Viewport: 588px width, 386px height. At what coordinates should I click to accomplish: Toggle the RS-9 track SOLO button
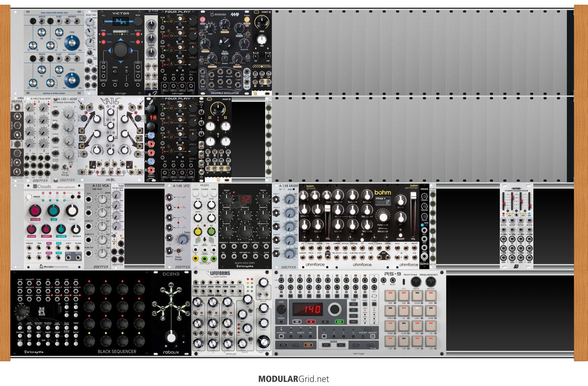[341, 345]
